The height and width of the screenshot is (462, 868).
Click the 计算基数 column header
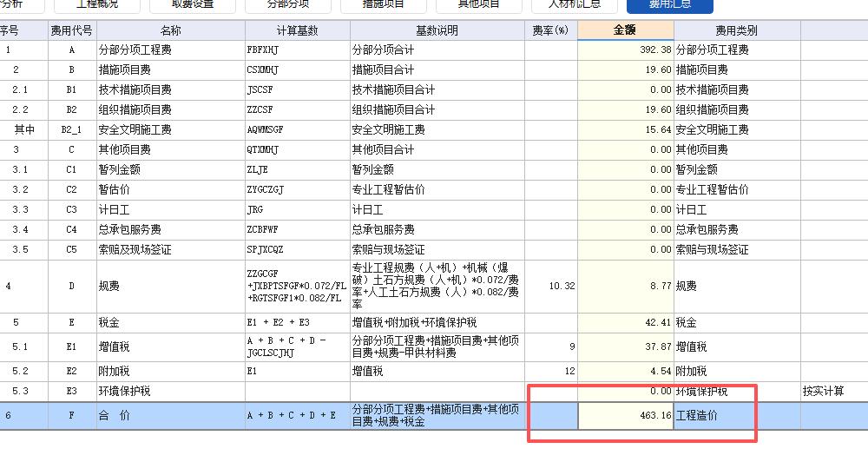coord(297,30)
